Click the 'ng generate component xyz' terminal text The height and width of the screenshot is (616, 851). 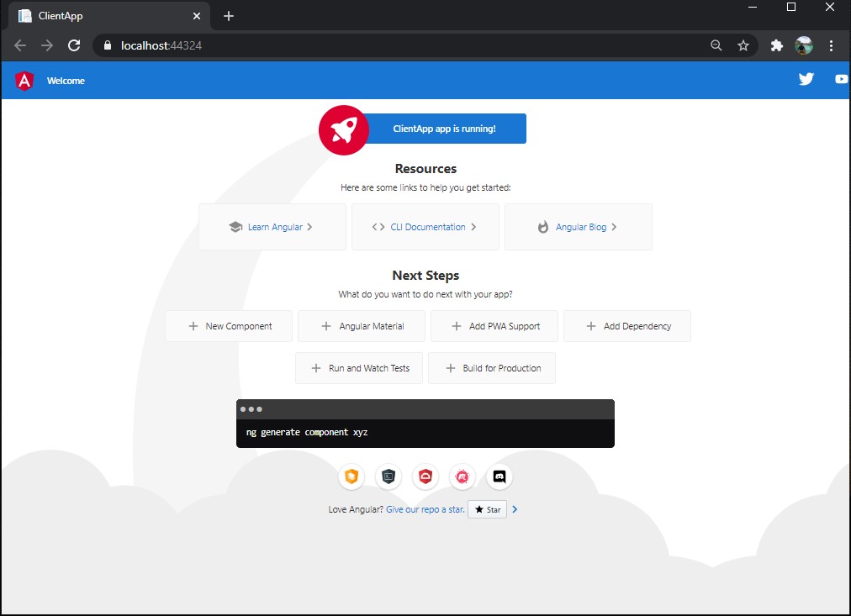point(307,432)
